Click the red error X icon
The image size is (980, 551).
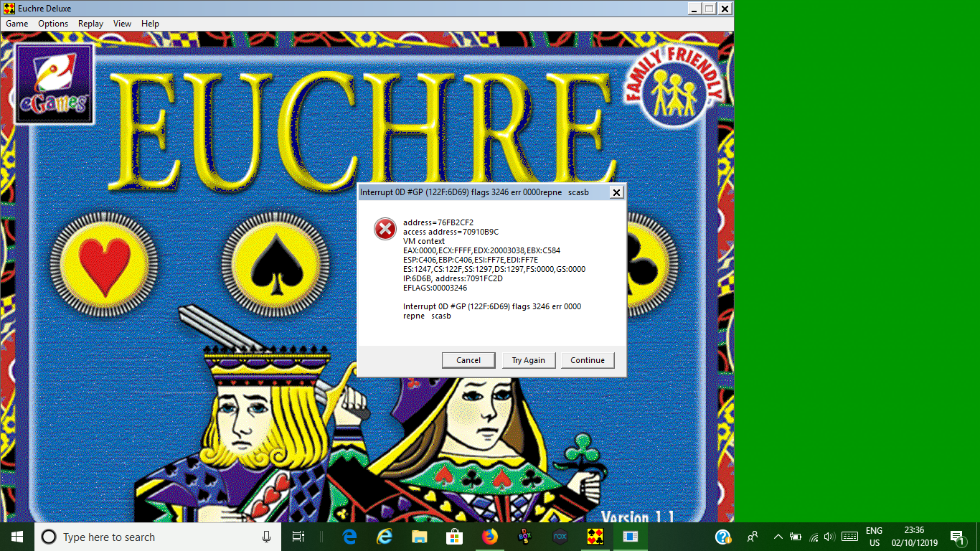click(385, 229)
